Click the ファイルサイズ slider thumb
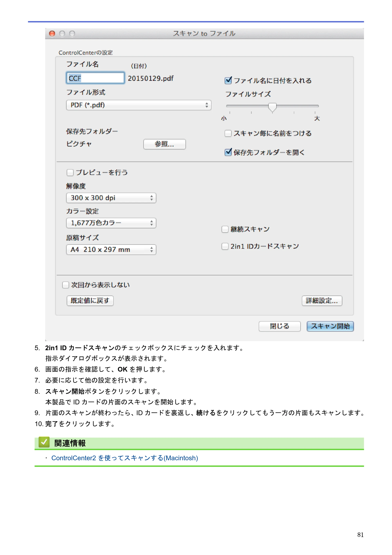Screen dimensions: 392x555 272,107
